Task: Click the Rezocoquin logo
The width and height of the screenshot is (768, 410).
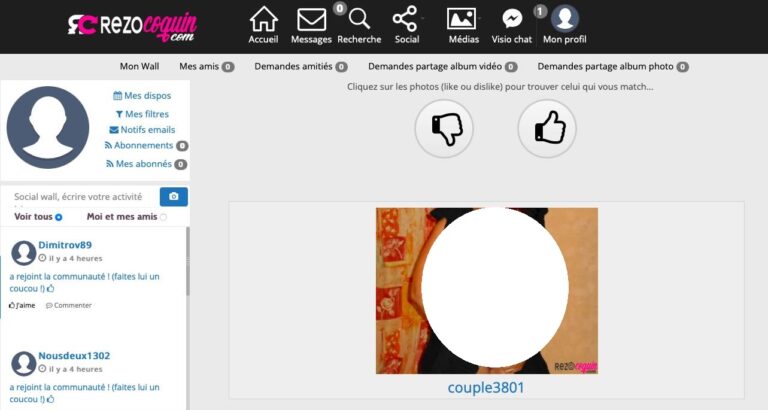Action: pyautogui.click(x=132, y=26)
